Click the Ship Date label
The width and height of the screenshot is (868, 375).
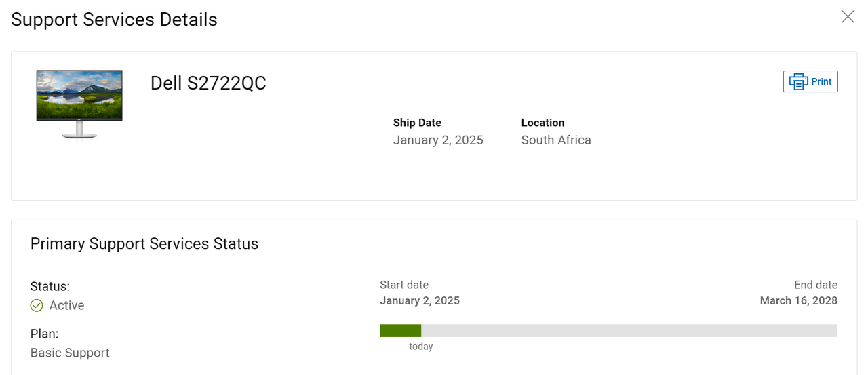pos(417,123)
